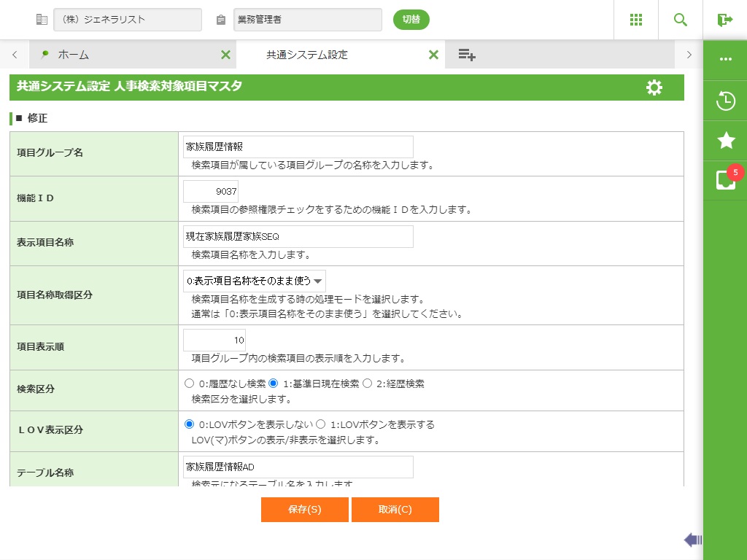The image size is (747, 560).
Task: Click the add new tab icon
Action: point(467,55)
